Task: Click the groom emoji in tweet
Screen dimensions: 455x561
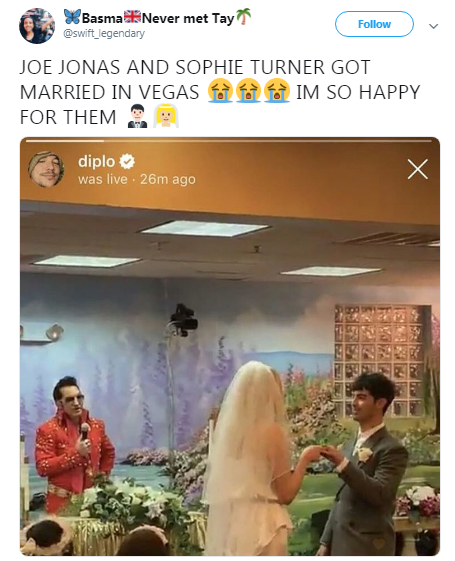Action: click(x=137, y=117)
